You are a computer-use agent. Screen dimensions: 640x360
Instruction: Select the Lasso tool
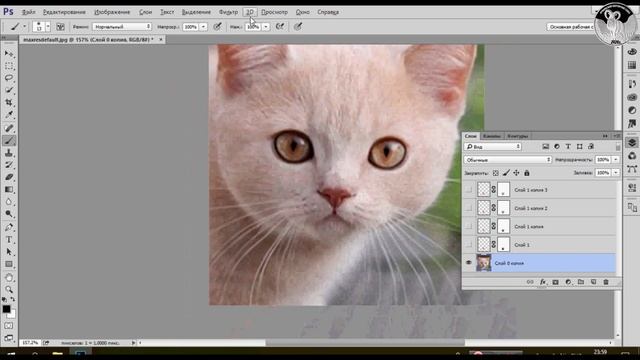coord(9,78)
